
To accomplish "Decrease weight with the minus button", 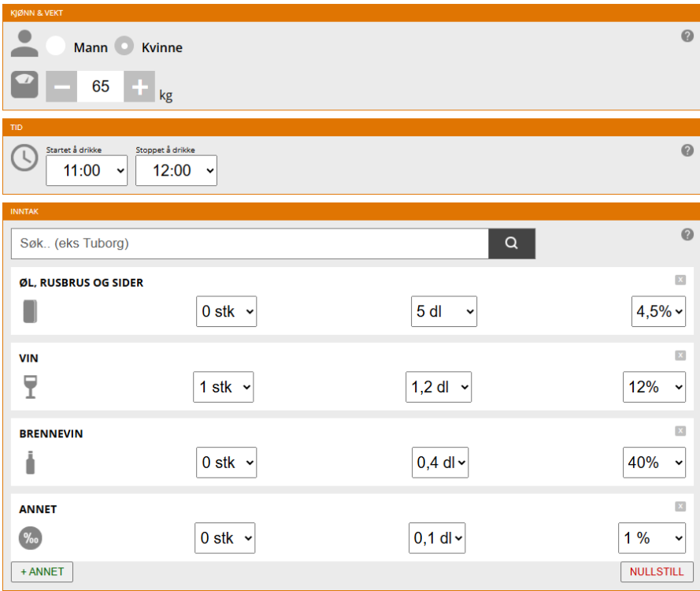I will click(x=61, y=87).
